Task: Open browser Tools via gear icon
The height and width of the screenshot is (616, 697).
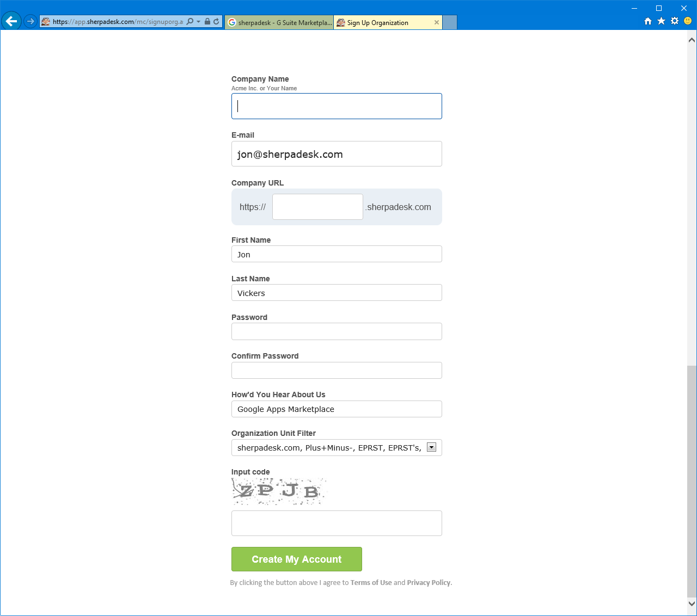Action: (674, 22)
